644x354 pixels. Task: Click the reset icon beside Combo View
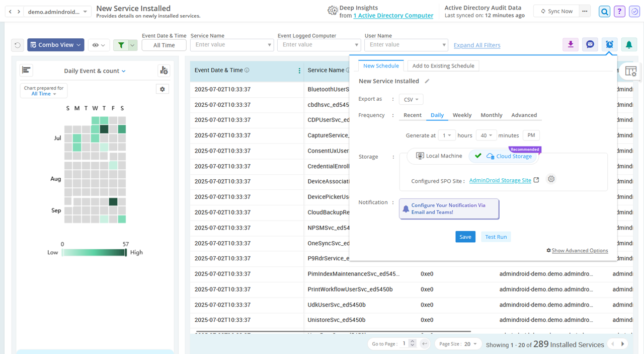click(18, 45)
